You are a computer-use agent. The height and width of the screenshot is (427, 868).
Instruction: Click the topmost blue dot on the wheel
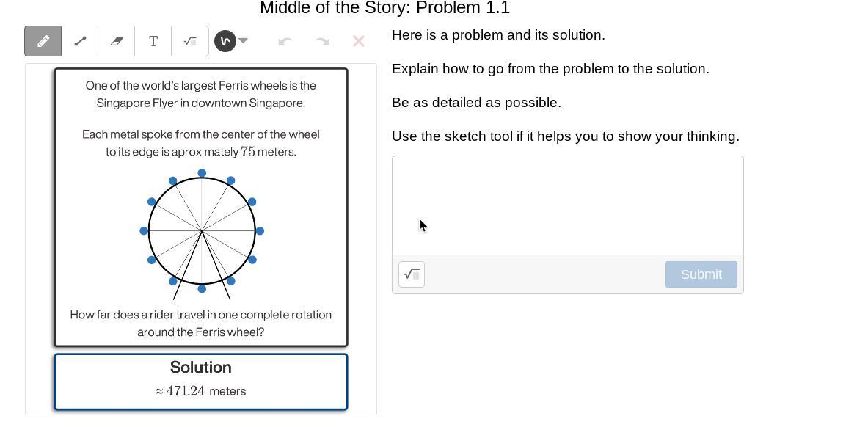[x=202, y=173]
